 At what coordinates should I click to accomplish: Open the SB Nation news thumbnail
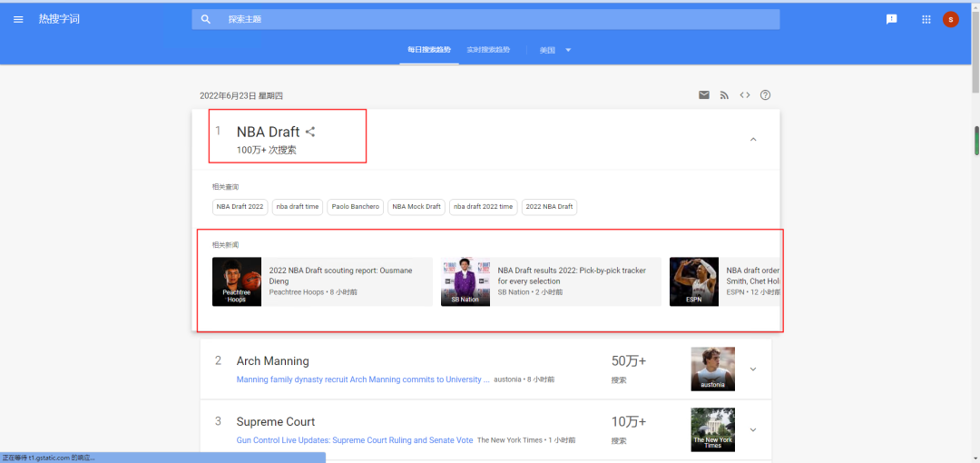click(x=465, y=281)
